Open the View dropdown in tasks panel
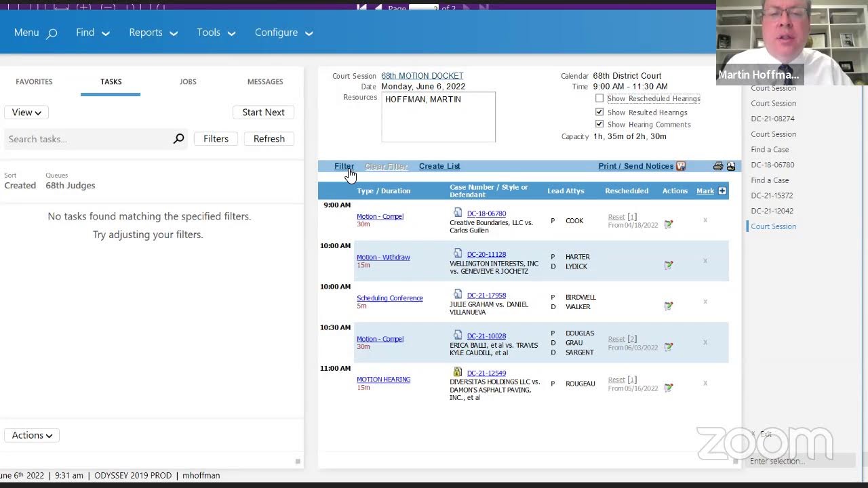The image size is (868, 488). tap(26, 113)
